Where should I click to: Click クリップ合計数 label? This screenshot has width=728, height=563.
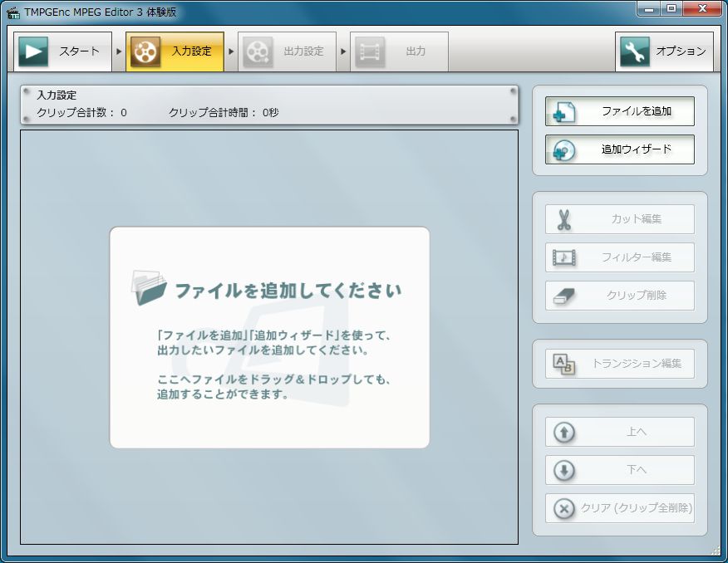pyautogui.click(x=76, y=113)
